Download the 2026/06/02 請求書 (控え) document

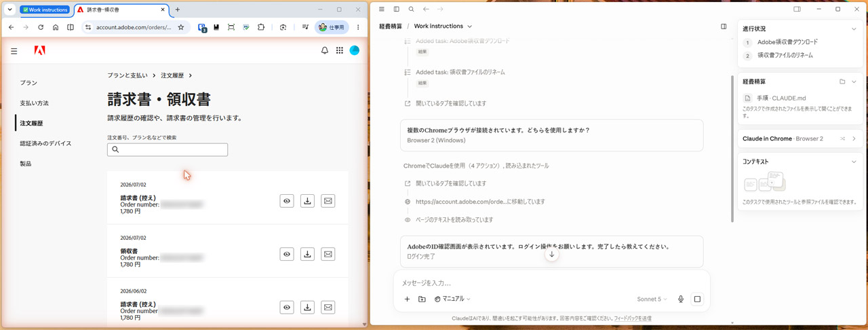coord(307,308)
